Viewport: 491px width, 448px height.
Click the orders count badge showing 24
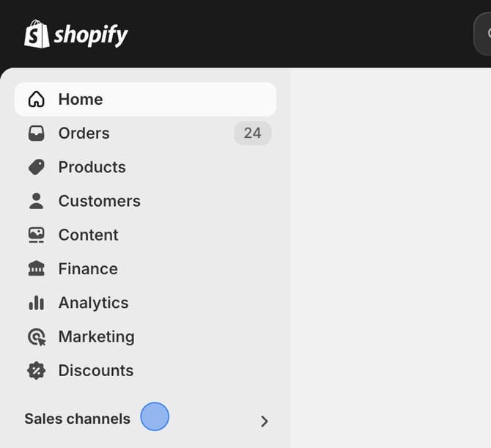[x=253, y=133]
